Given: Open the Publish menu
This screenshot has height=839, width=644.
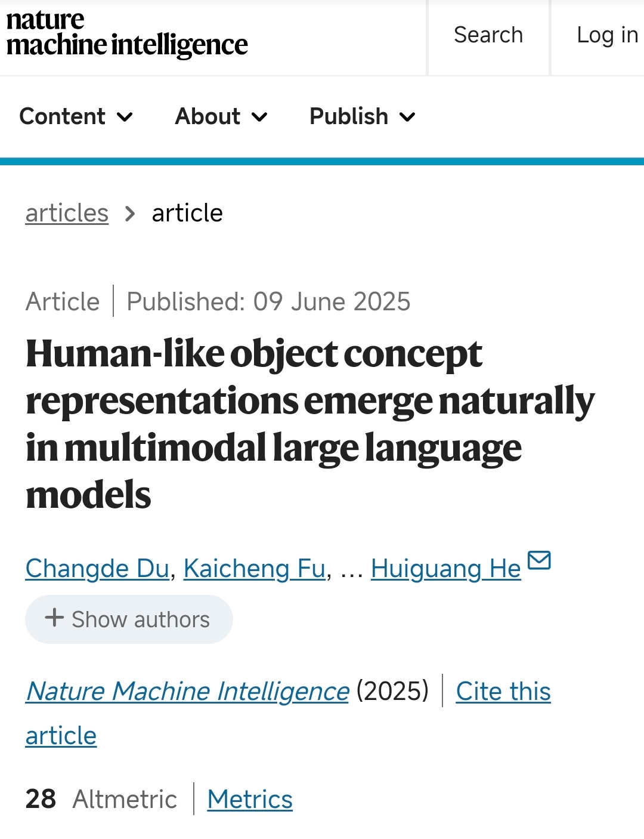Looking at the screenshot, I should (349, 116).
